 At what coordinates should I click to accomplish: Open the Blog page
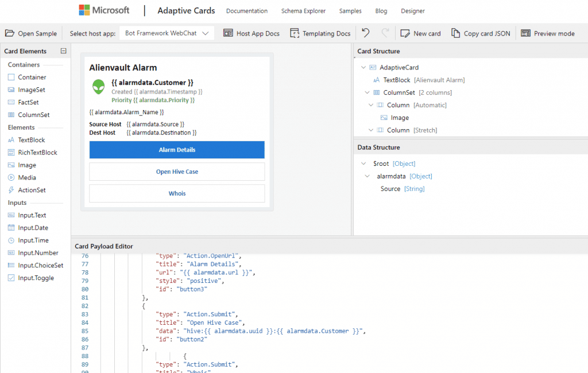click(381, 11)
